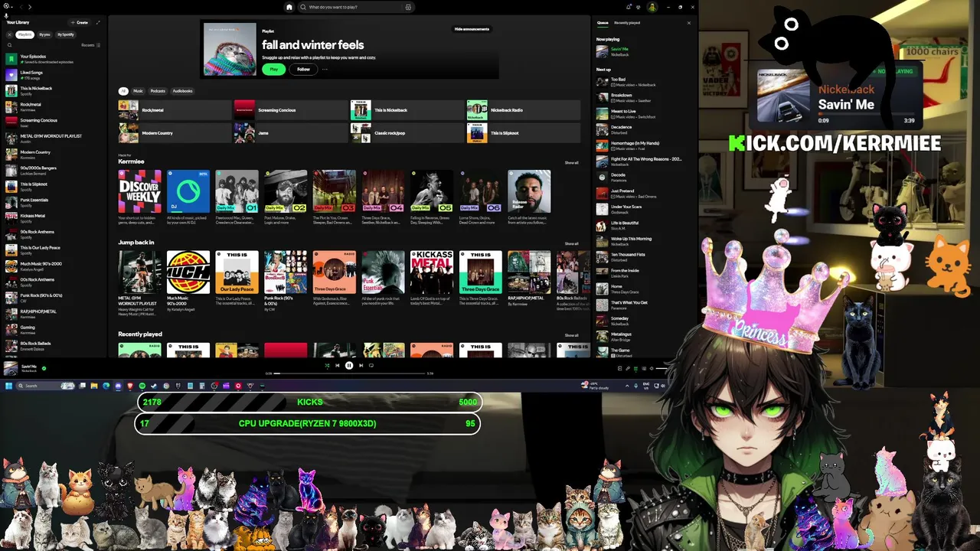Open the Recents sort dropdown in library

[x=91, y=45]
